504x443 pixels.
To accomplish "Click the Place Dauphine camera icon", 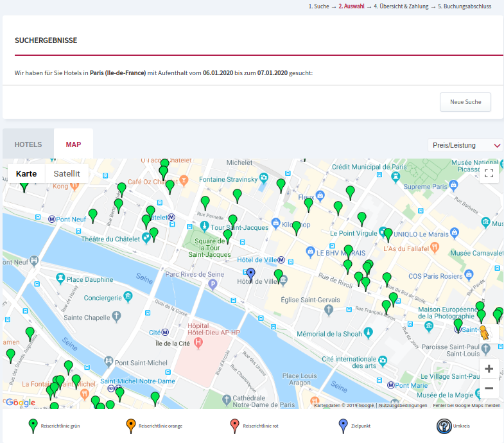I will point(60,278).
